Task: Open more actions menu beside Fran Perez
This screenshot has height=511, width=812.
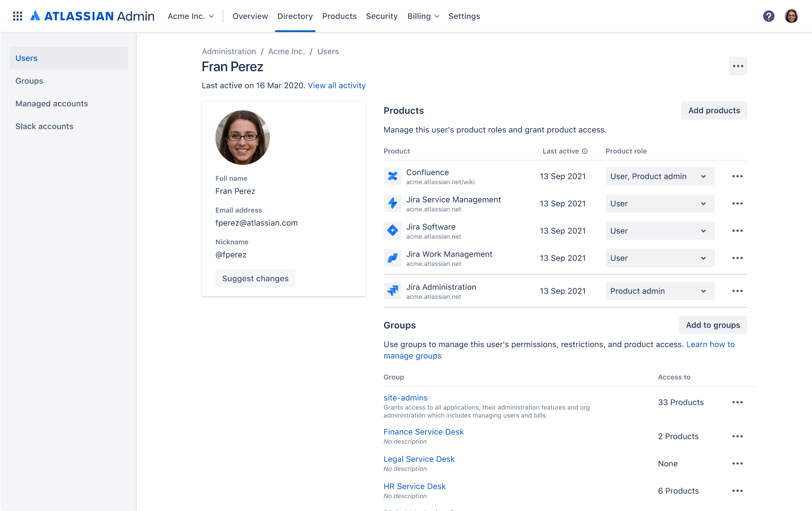Action: [x=738, y=66]
